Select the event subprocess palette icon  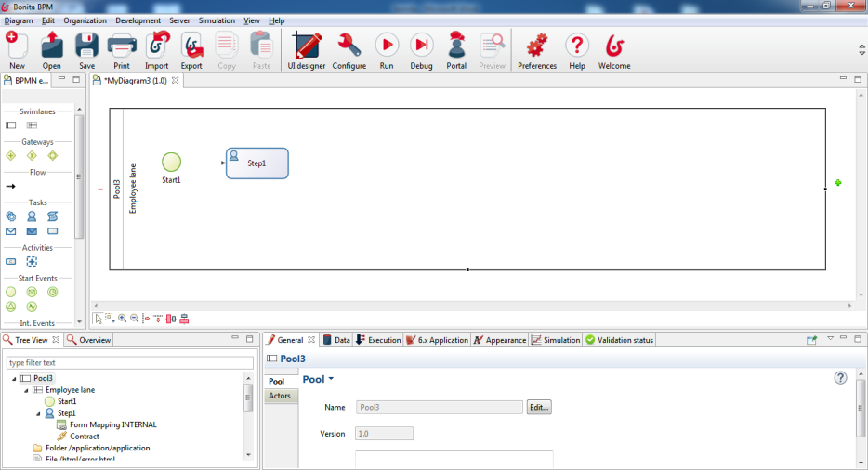click(x=32, y=261)
